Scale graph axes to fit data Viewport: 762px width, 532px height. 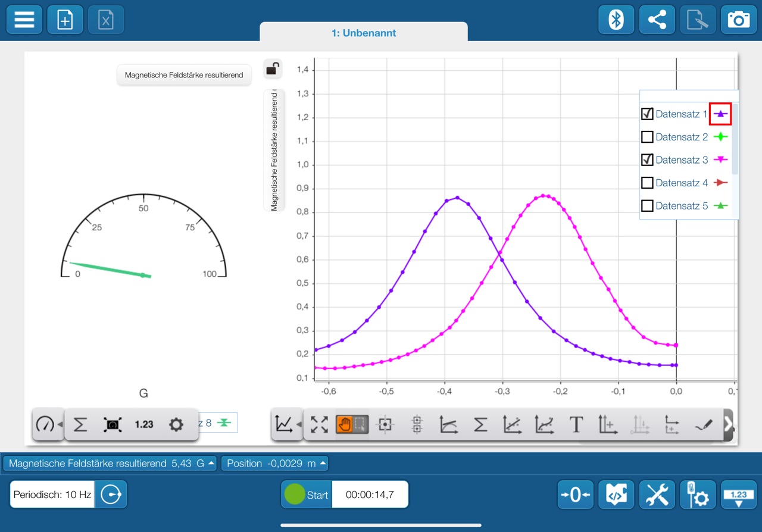[320, 424]
